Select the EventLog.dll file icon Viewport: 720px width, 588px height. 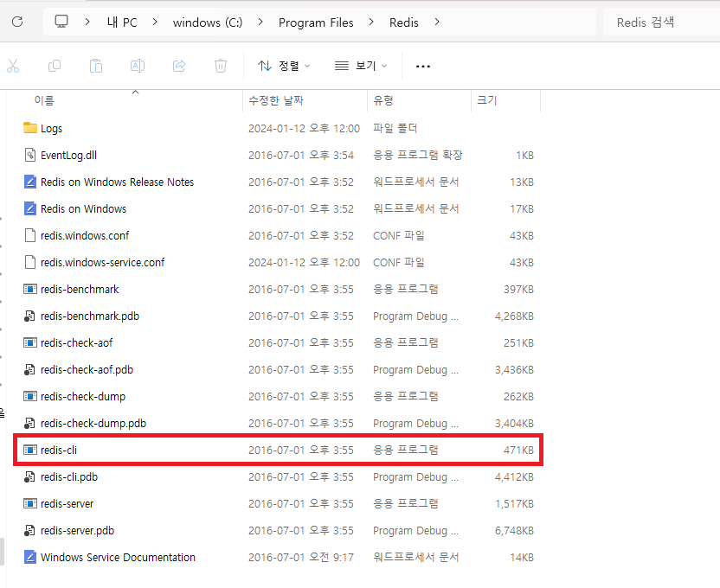[29, 155]
